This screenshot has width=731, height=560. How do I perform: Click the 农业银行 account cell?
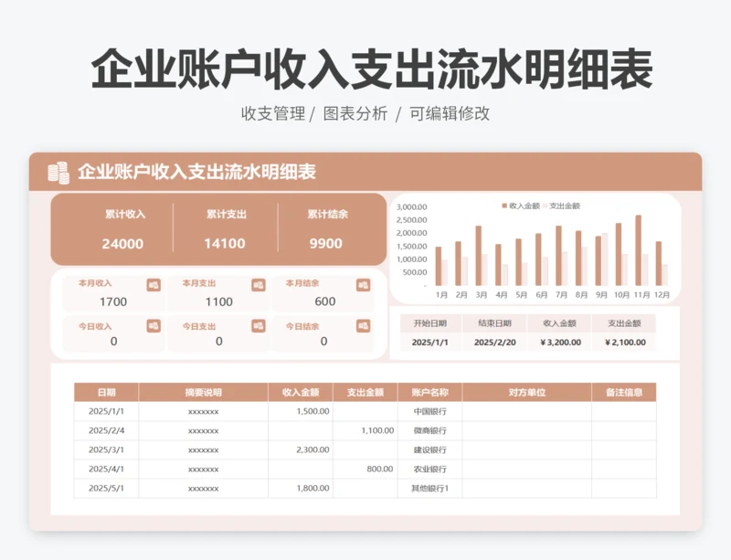coord(429,469)
